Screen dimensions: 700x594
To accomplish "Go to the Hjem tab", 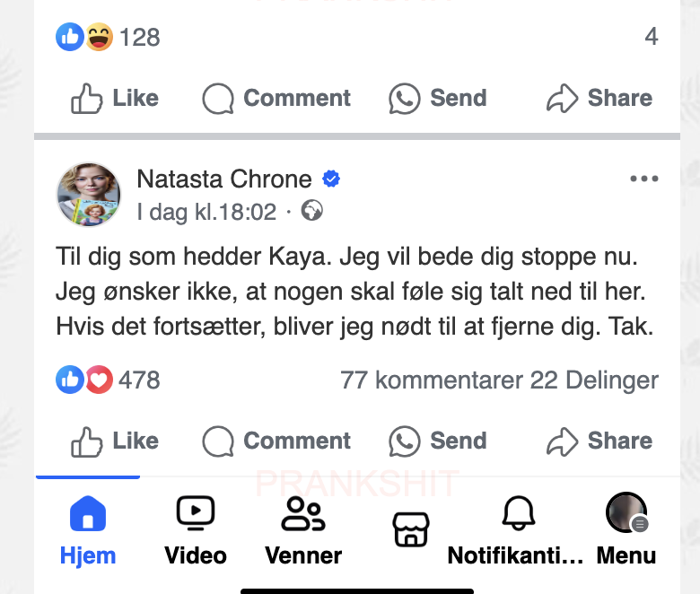I will click(88, 531).
